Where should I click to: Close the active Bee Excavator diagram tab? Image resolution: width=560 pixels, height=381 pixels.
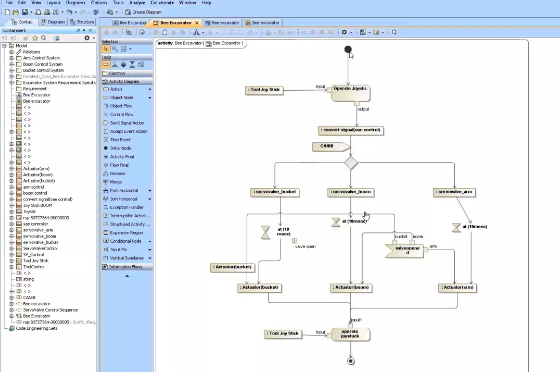tap(196, 23)
